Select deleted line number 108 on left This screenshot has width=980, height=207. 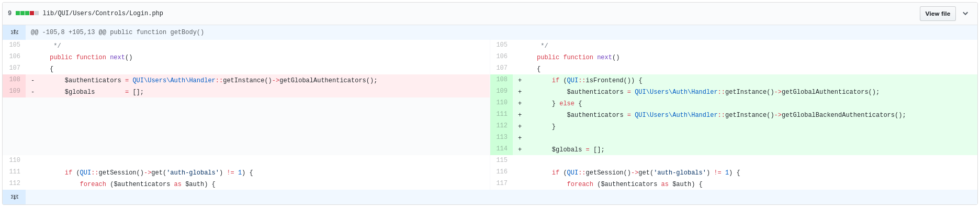click(14, 80)
